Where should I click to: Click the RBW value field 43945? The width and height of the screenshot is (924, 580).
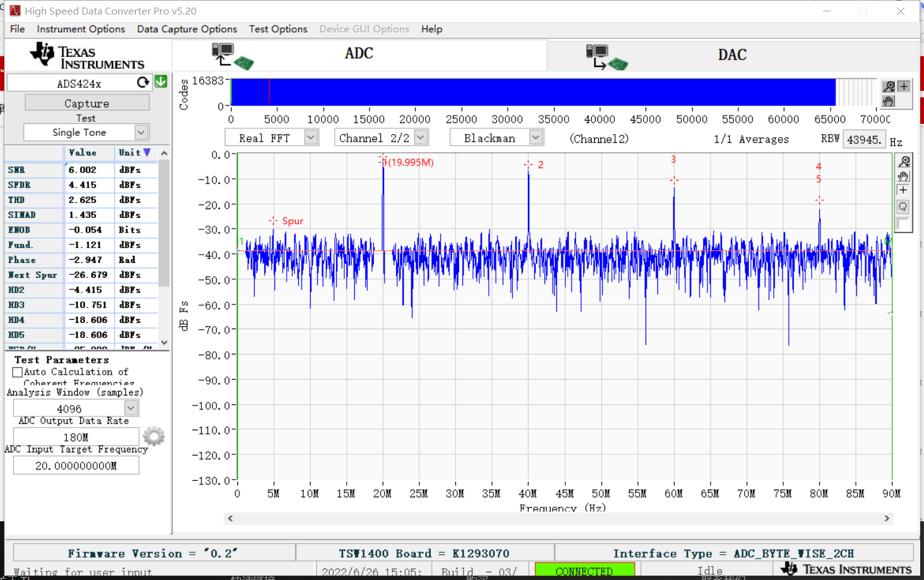(x=865, y=140)
